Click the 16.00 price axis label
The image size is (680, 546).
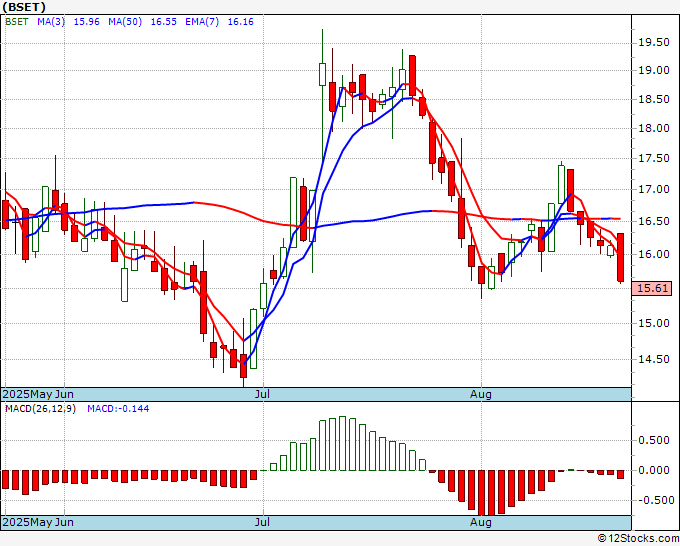[x=654, y=254]
